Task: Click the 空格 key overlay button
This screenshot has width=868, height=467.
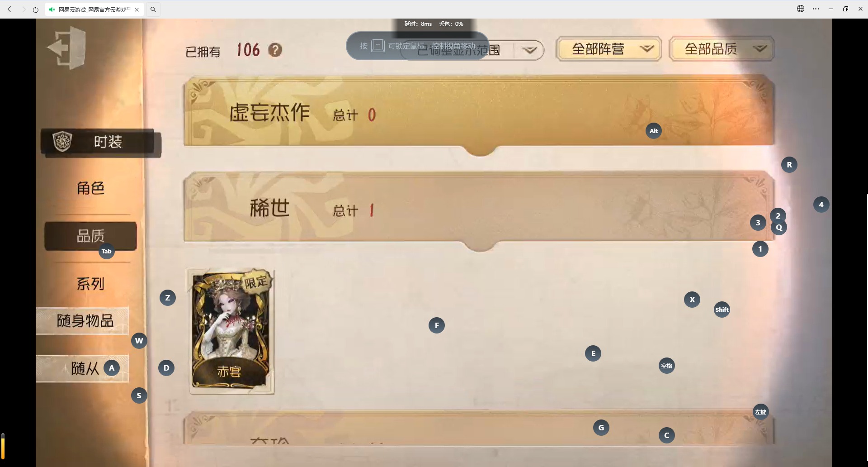Action: (x=667, y=366)
